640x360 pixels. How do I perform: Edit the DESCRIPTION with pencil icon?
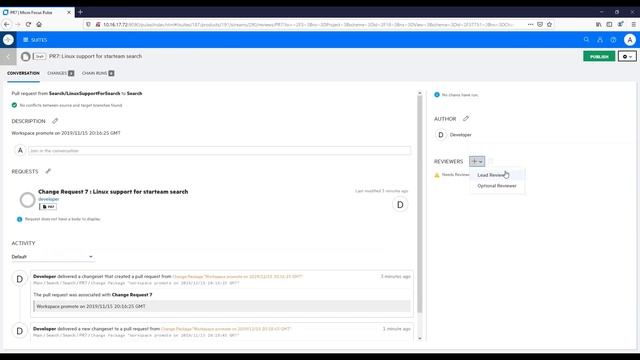click(55, 121)
